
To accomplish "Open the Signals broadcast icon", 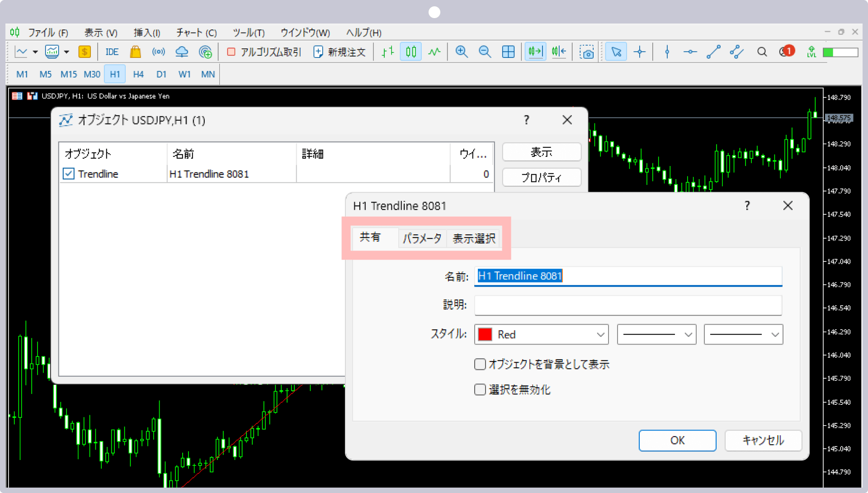I will (158, 52).
